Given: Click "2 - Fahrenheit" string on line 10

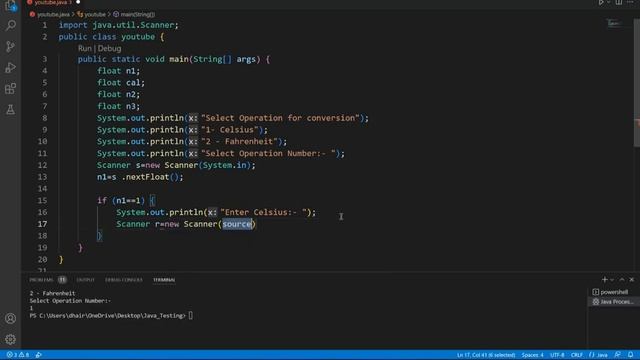Looking at the screenshot, I should coord(239,141).
